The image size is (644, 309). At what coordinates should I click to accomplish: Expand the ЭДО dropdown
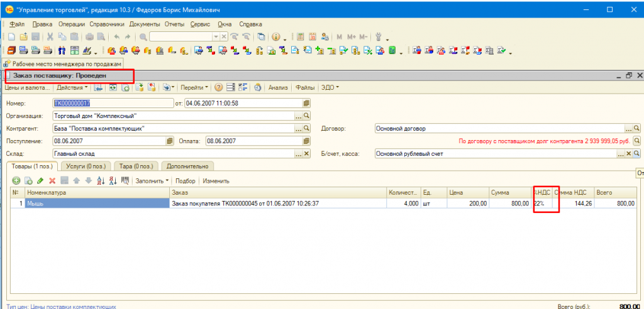[x=330, y=88]
